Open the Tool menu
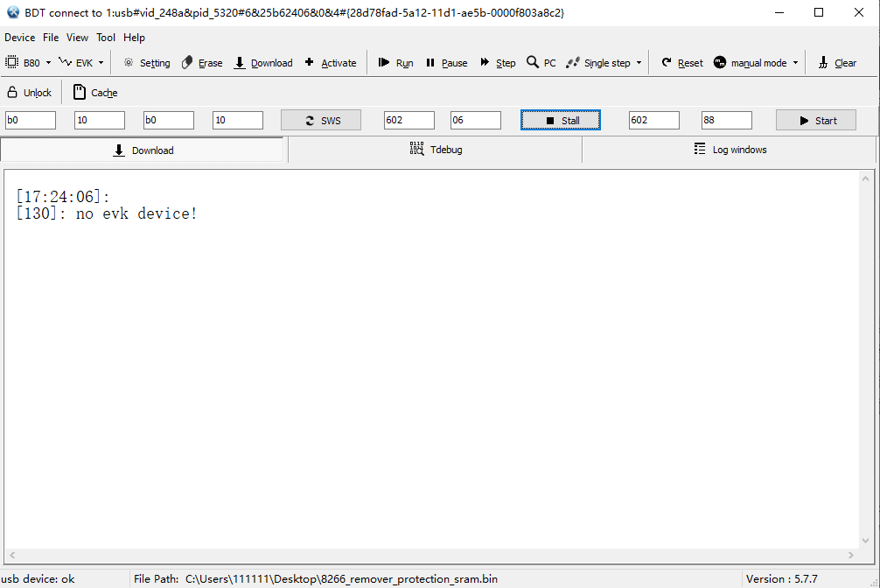Viewport: 880px width, 588px height. pos(106,38)
